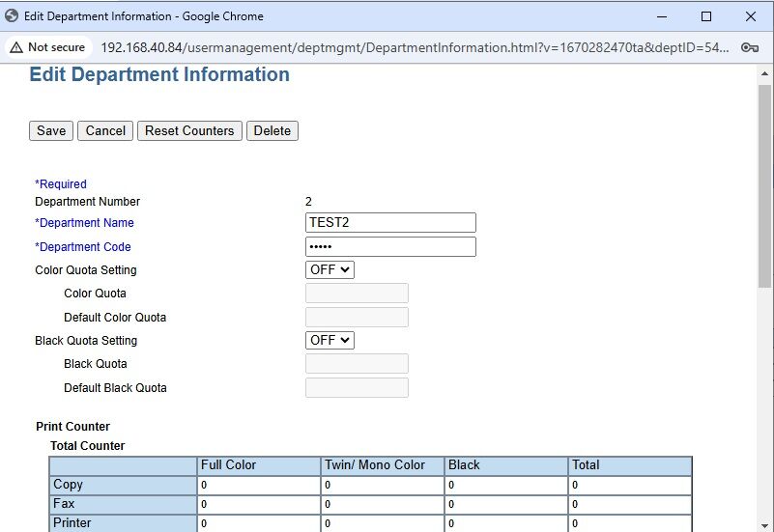This screenshot has height=532, width=774.
Task: Select the URL in the address bar
Action: coord(416,47)
